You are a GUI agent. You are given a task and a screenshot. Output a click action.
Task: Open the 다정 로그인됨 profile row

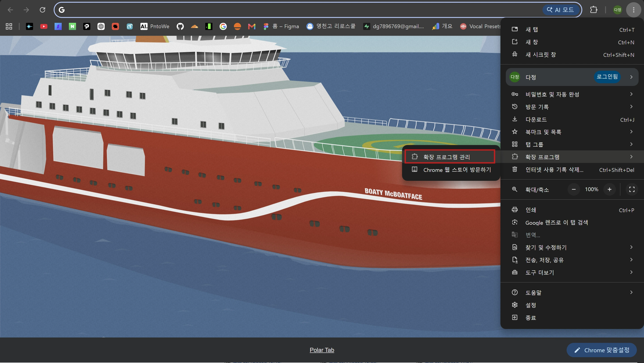[x=572, y=77]
